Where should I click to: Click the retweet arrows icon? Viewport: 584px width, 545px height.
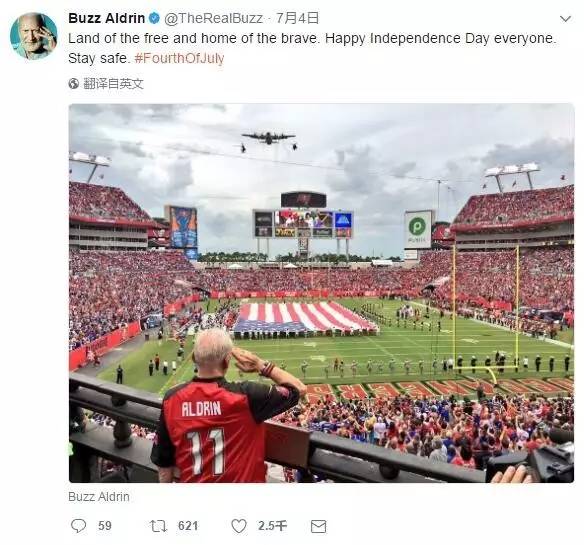(158, 526)
